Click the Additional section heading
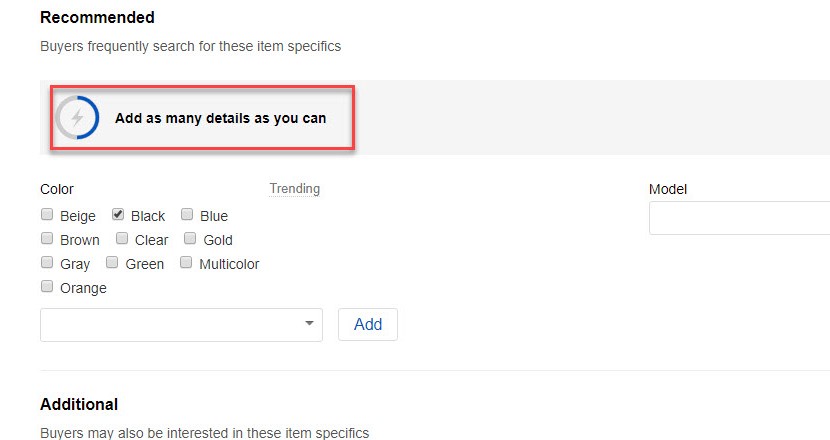 (79, 405)
